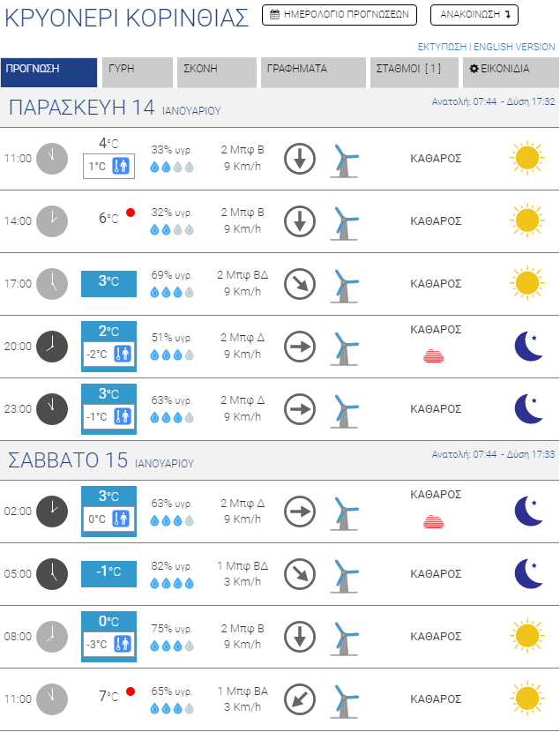Click the red striped fog icon at Friday 20:00
The image size is (560, 732).
tap(436, 355)
